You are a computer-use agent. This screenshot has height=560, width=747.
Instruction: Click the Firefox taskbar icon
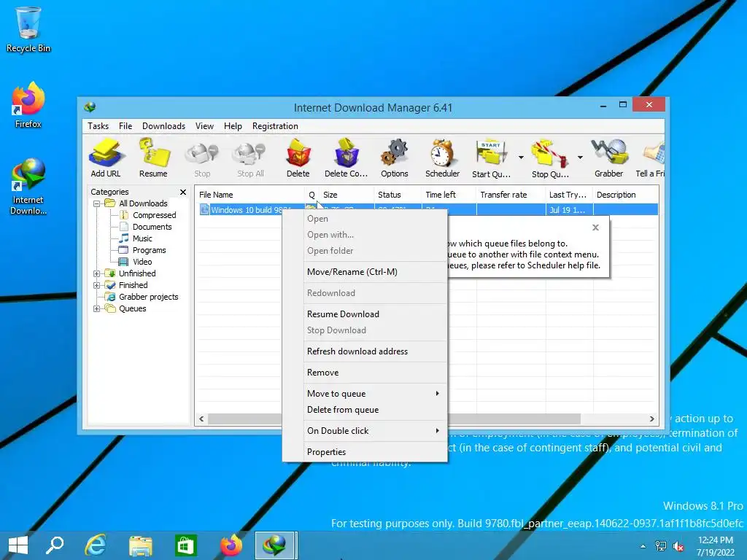pyautogui.click(x=231, y=545)
